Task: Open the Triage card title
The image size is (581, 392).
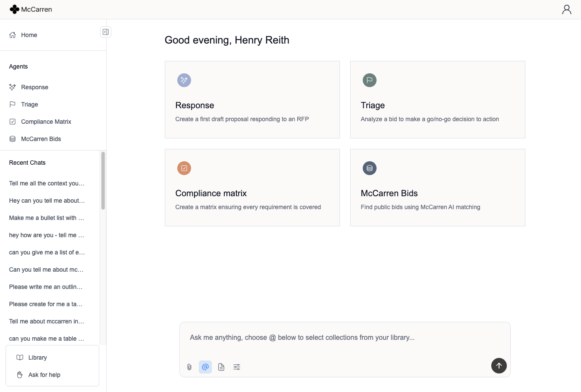Action: click(373, 105)
